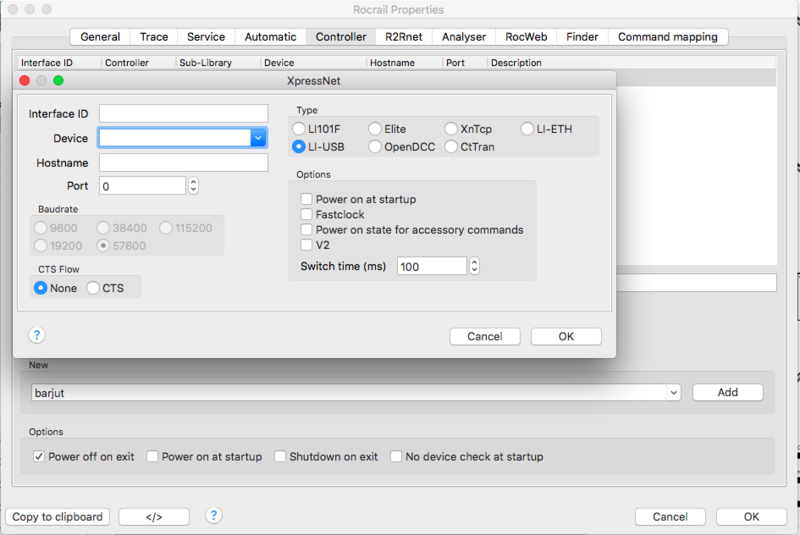Screen dimensions: 800x535
Task: Open the XML view button
Action: point(154,517)
